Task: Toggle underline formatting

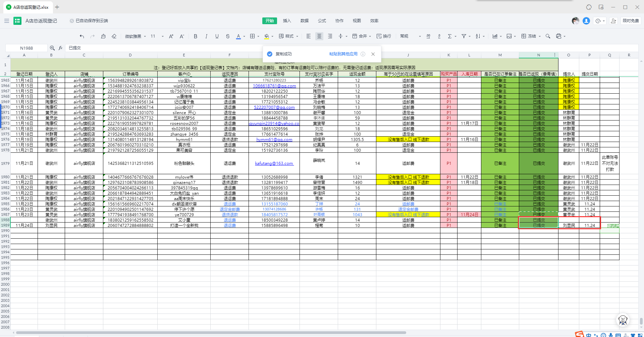Action: click(x=217, y=36)
